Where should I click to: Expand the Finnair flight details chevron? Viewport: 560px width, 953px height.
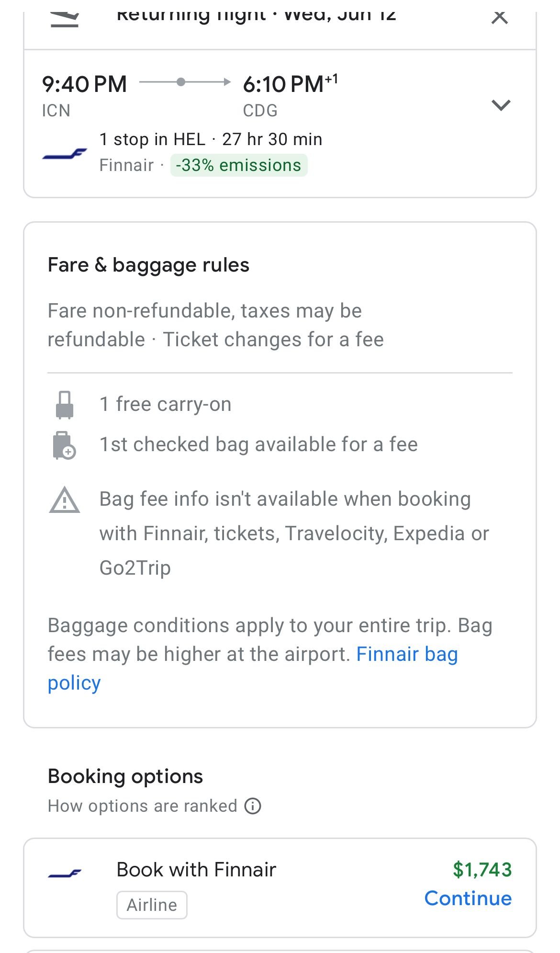tap(501, 105)
